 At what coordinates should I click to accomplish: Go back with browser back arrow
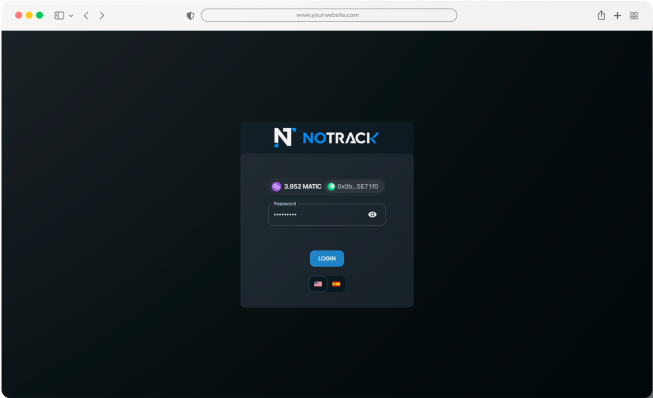(86, 15)
